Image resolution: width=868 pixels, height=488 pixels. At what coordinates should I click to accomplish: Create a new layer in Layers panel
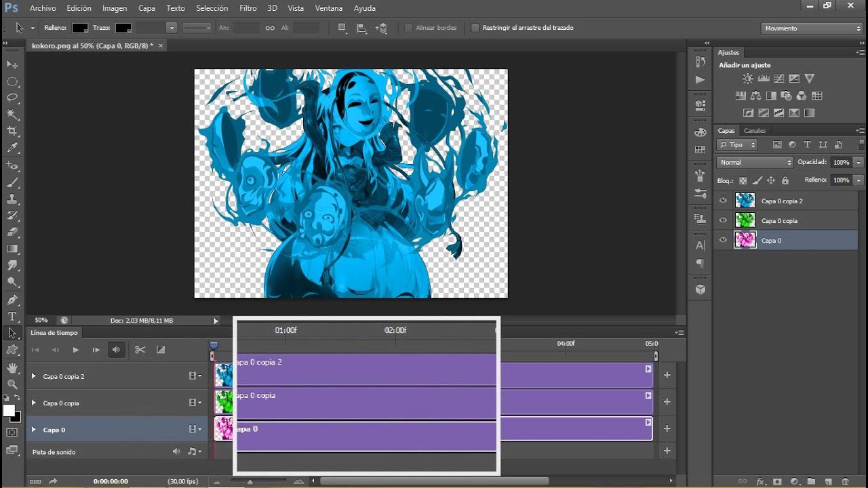click(x=829, y=481)
